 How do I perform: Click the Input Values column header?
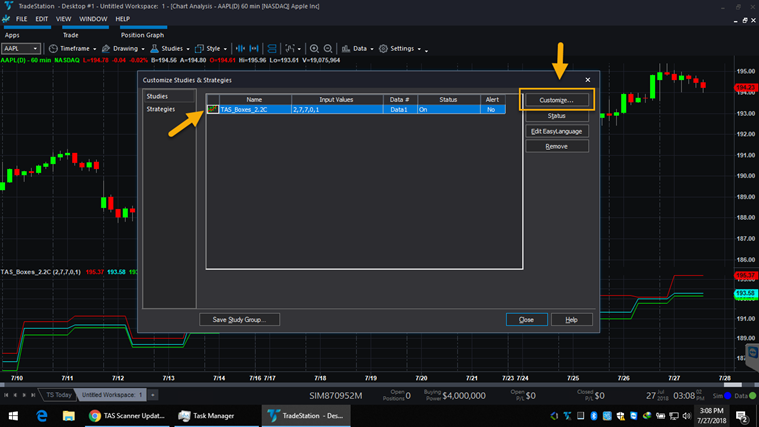pos(337,100)
